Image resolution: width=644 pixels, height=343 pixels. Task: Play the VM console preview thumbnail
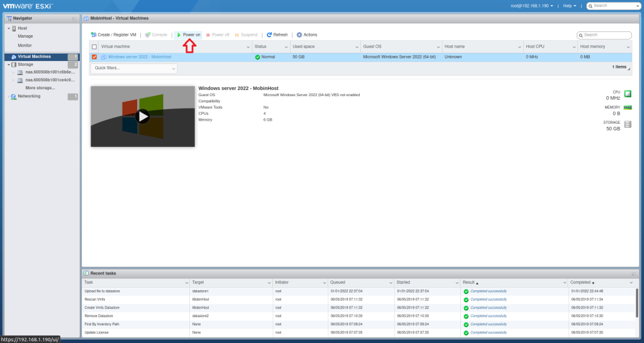coord(143,116)
